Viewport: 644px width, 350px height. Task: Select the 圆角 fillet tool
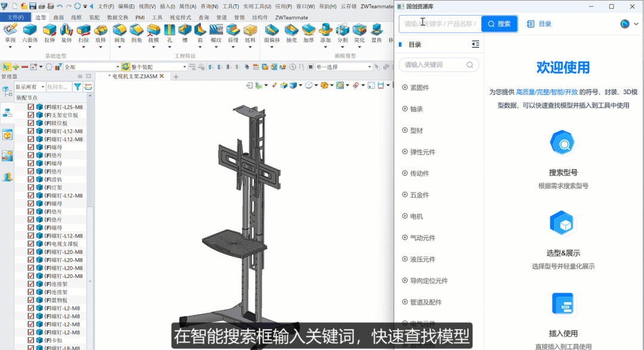click(x=119, y=33)
